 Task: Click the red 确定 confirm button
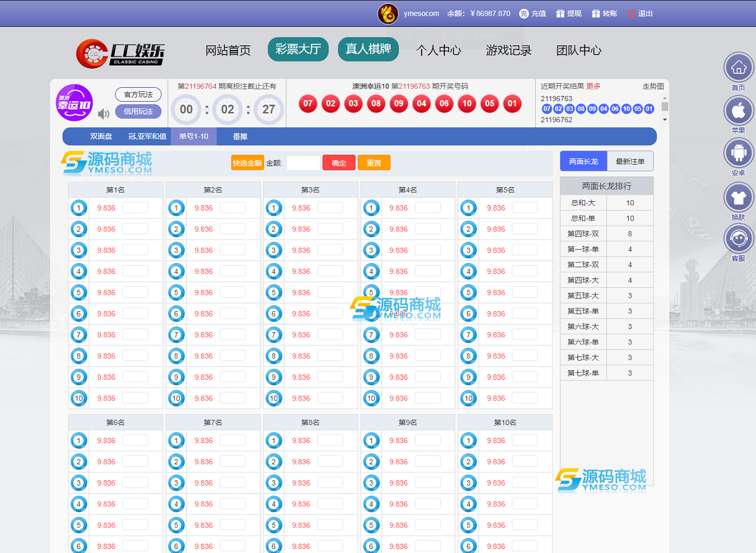tap(339, 163)
